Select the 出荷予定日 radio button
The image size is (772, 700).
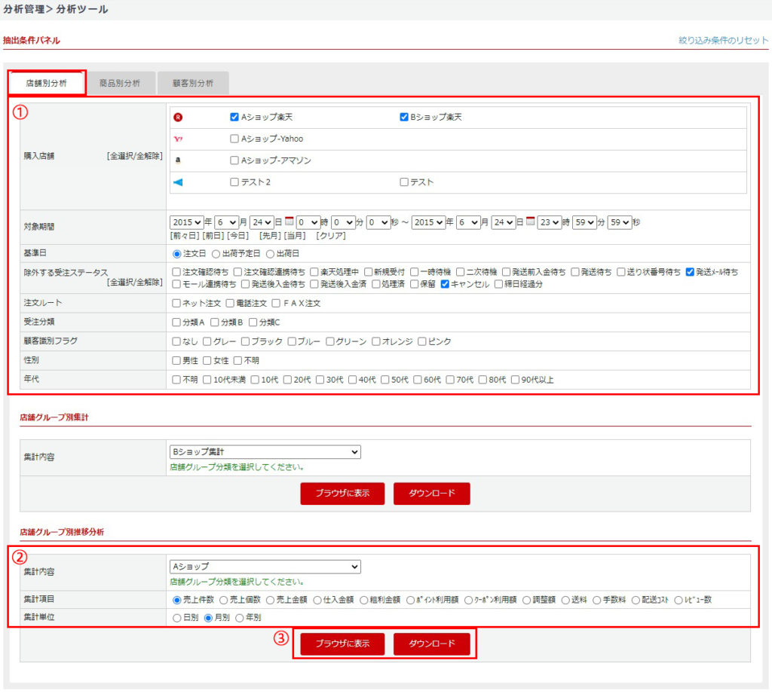[x=216, y=254]
